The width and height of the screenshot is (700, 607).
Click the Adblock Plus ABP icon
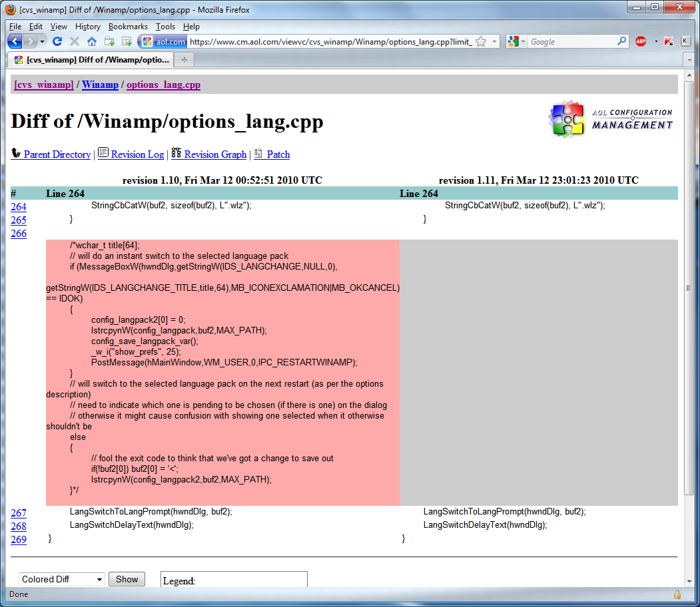pyautogui.click(x=641, y=41)
